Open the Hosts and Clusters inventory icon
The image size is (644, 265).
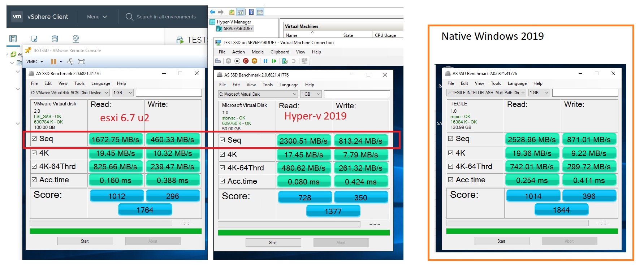[x=13, y=39]
